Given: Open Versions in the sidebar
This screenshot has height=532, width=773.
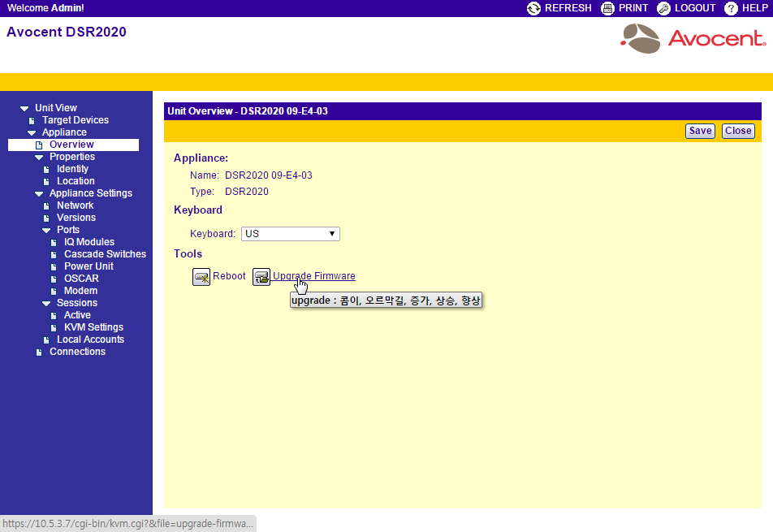Looking at the screenshot, I should [76, 218].
